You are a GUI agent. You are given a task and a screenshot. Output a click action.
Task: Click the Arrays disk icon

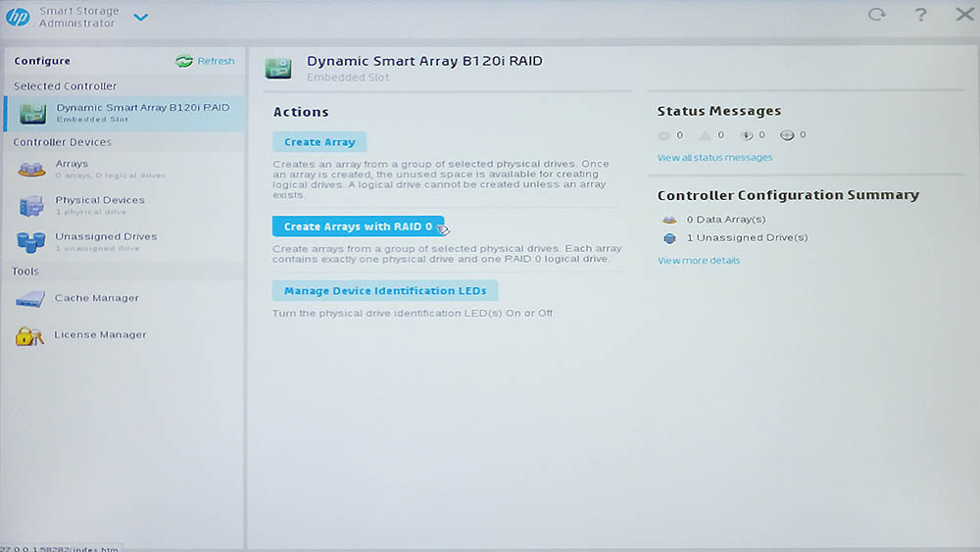point(31,169)
